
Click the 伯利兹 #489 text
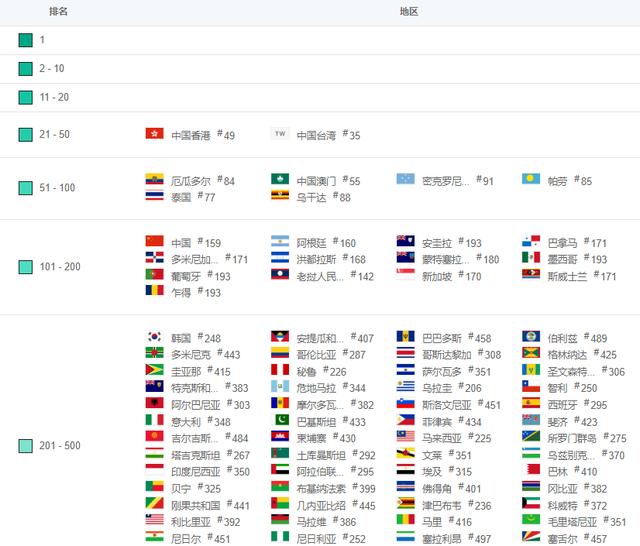pos(577,338)
